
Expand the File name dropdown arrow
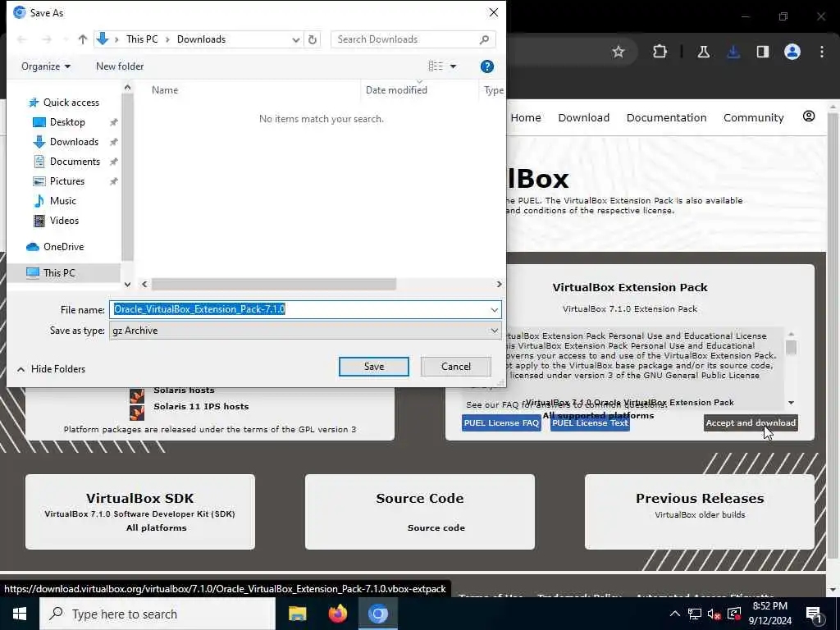click(x=494, y=309)
